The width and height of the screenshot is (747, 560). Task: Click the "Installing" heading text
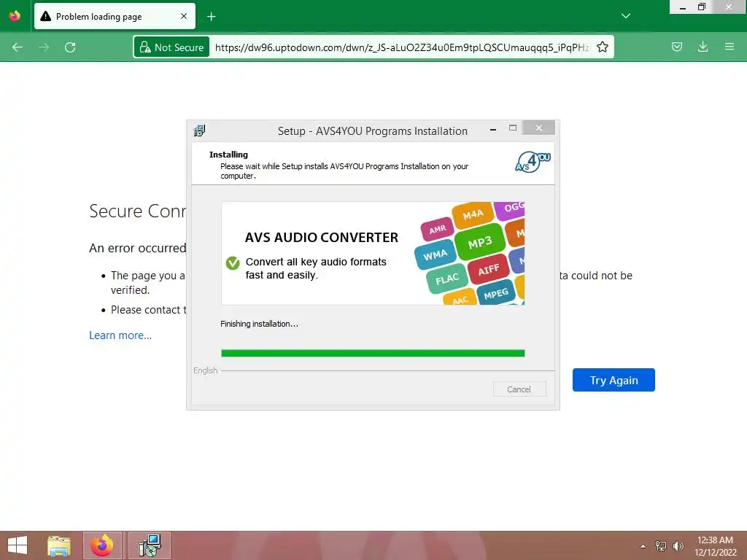(x=228, y=155)
